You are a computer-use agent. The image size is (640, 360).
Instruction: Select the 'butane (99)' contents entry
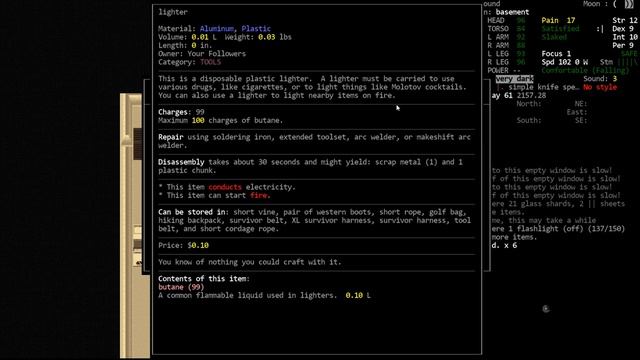181,287
